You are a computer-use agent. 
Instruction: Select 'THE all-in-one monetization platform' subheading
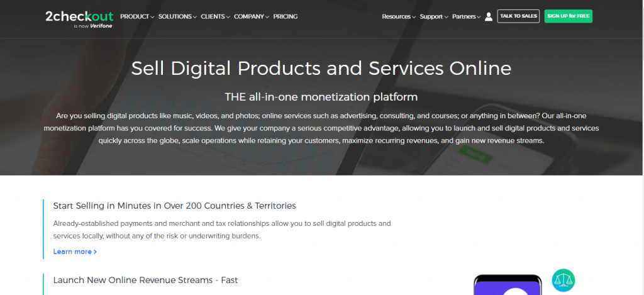pos(321,97)
